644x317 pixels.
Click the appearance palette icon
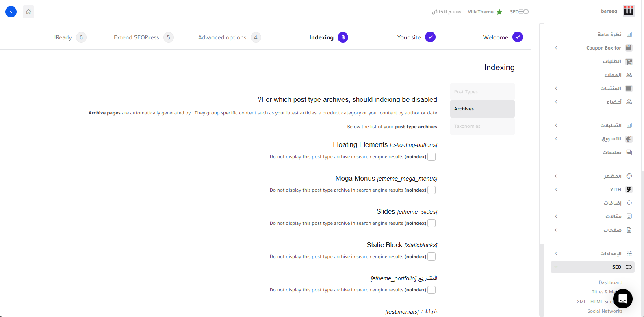[629, 176]
